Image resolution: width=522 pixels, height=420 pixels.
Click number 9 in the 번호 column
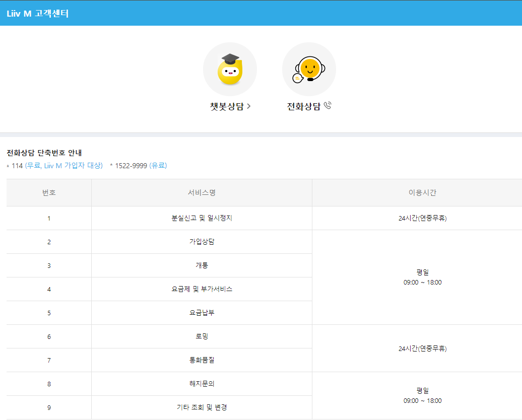[49, 407]
